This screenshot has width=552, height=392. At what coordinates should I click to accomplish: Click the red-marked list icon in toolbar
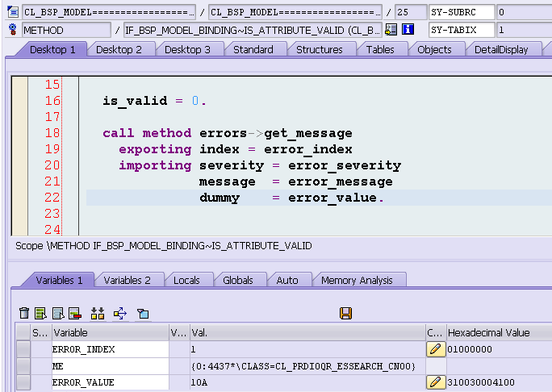tap(75, 313)
